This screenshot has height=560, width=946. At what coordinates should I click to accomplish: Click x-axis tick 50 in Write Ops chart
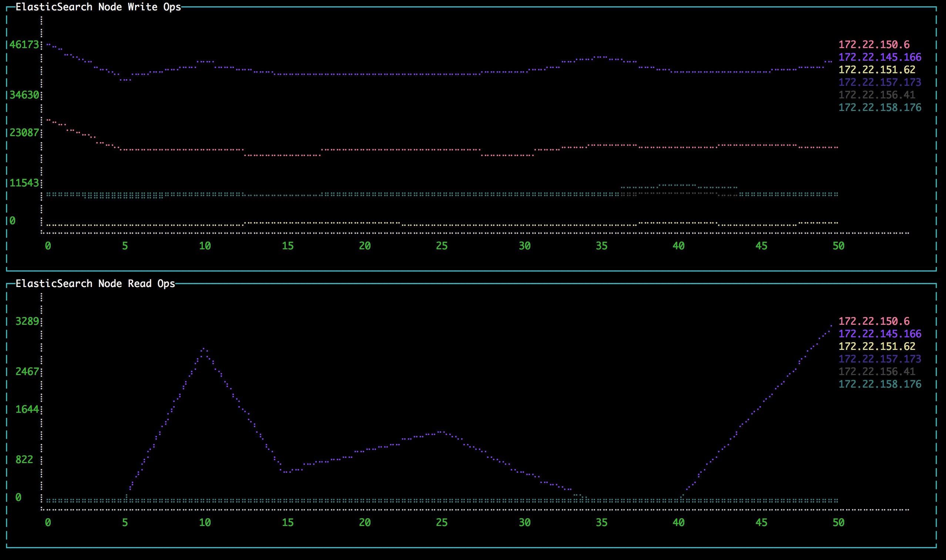pos(838,246)
